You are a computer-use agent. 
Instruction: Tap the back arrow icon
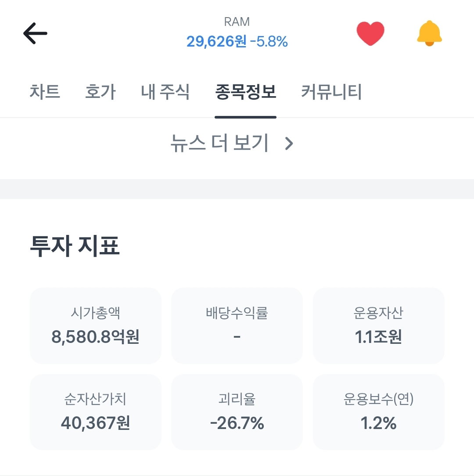[35, 33]
